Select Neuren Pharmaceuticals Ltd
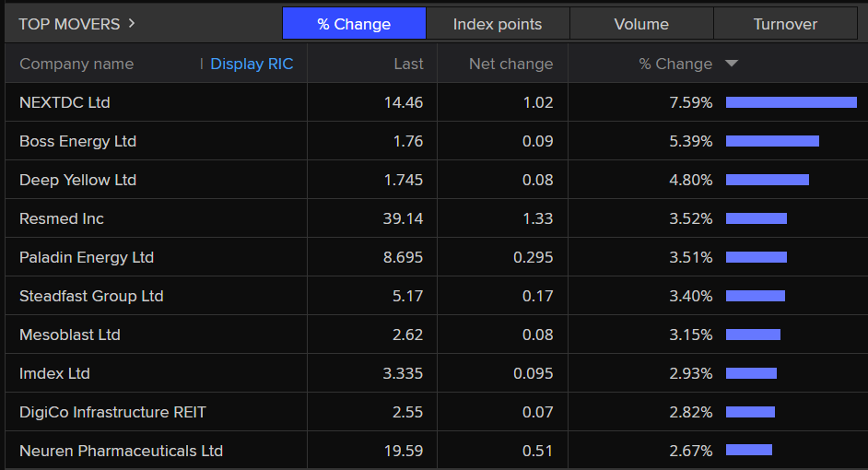 (x=121, y=451)
